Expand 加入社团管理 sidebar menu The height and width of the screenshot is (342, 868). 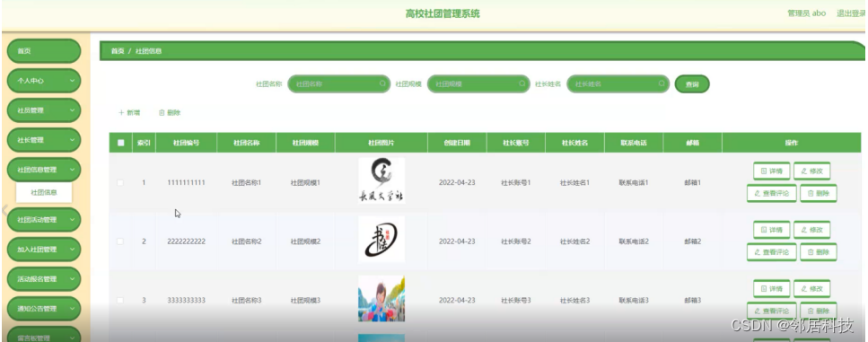click(x=44, y=250)
